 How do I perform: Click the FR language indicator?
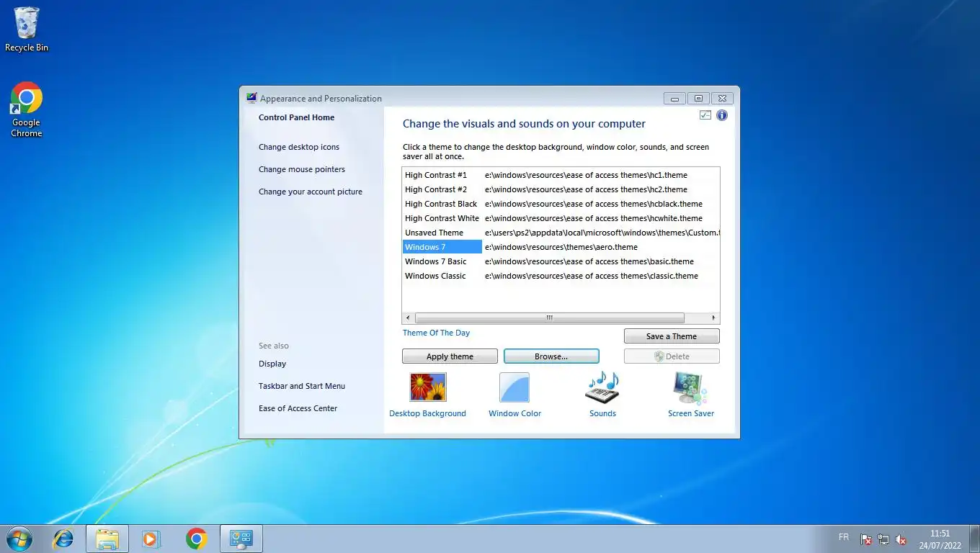pos(844,537)
